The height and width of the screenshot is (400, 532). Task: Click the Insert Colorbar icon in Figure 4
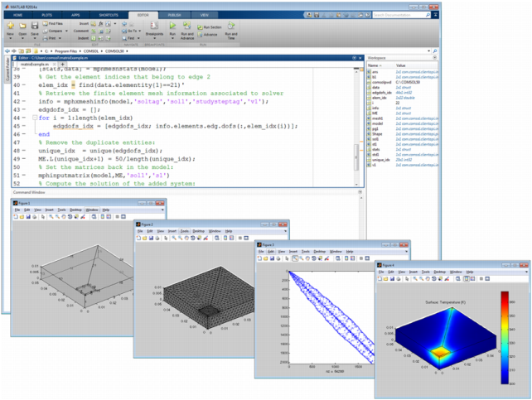coord(467,278)
